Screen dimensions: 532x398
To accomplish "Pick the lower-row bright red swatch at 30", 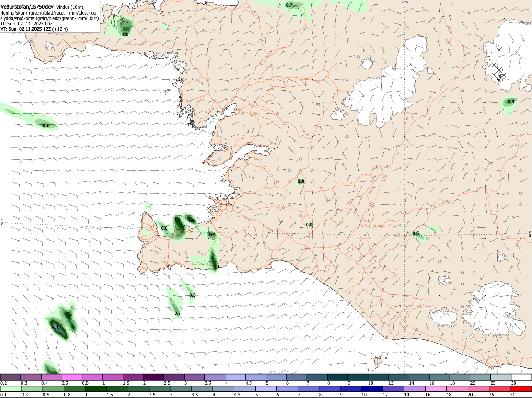I will pos(521,389).
